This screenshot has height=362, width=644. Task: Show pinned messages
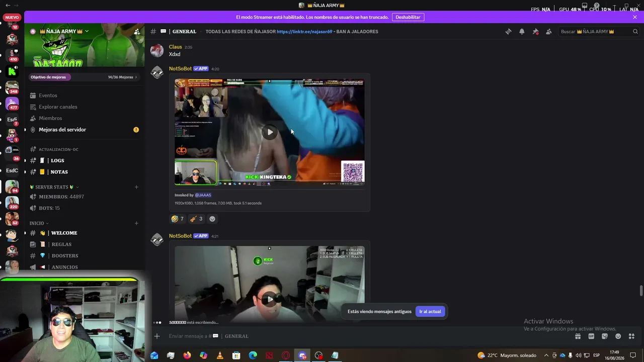click(535, 31)
